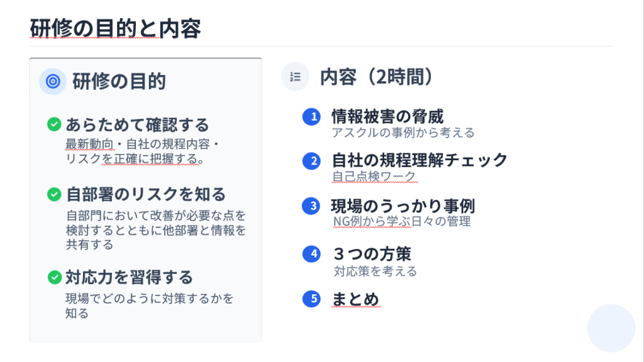Click the blue number 5 circle
Screen dimensions: 644x362
311,299
